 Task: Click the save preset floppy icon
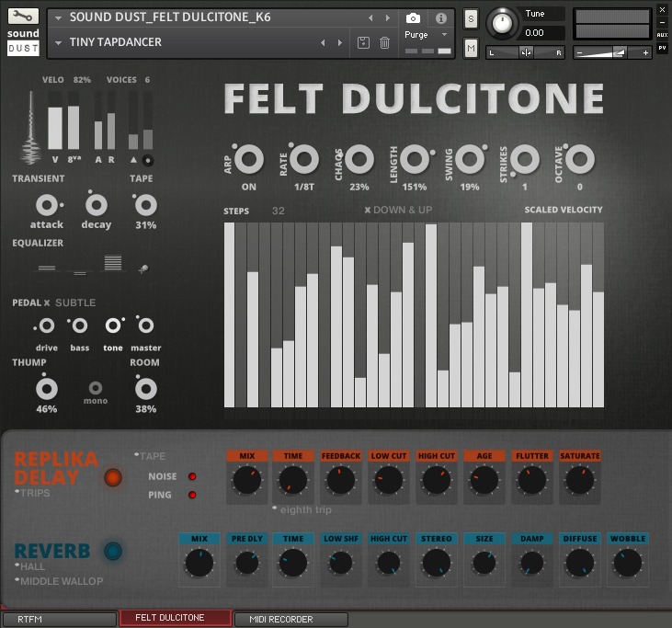pos(364,42)
